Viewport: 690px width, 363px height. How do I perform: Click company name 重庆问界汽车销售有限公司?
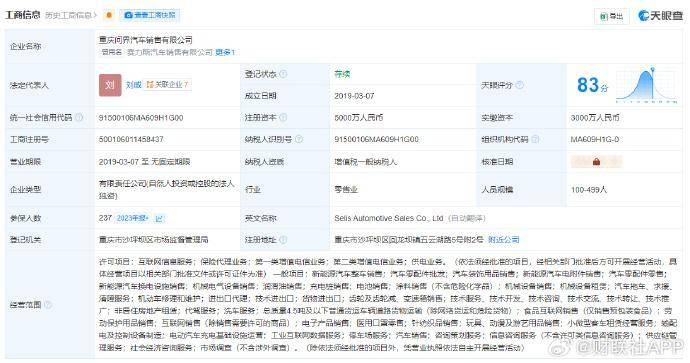point(146,40)
